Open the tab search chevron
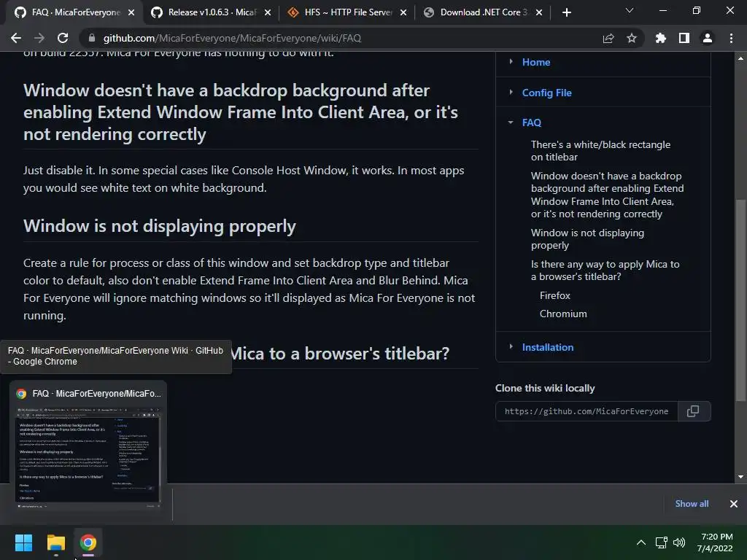 [630, 10]
